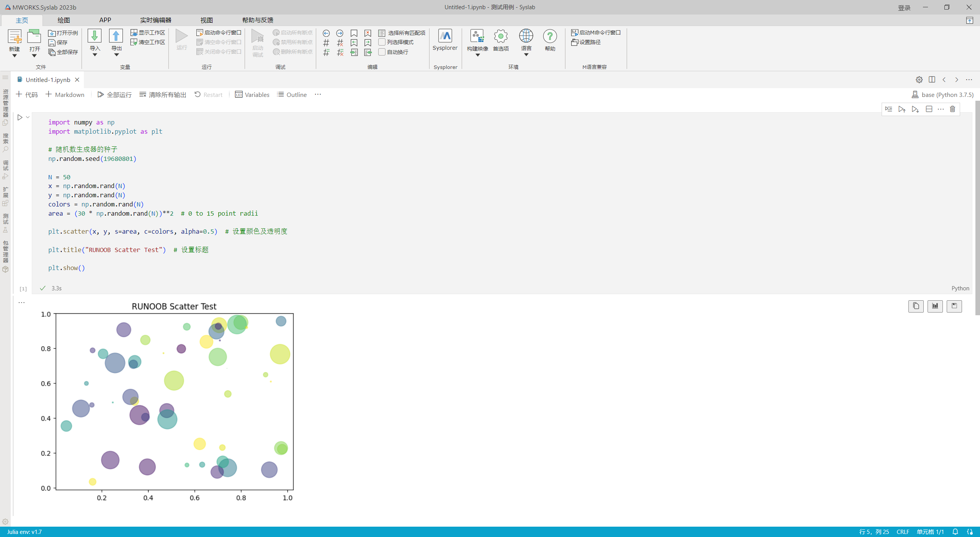Copy the plot output image
Image resolution: width=980 pixels, height=537 pixels.
(x=916, y=306)
